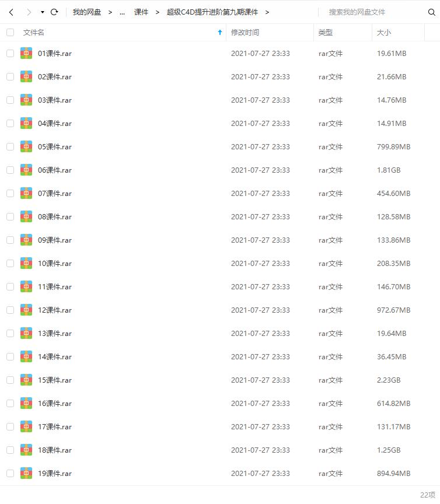Sort by 大小 column header

tap(384, 32)
